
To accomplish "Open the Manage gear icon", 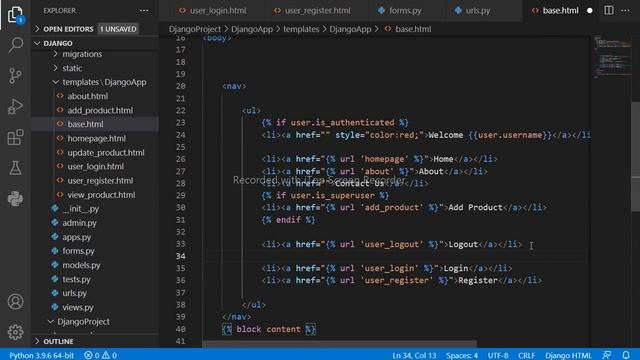I will coord(16,332).
